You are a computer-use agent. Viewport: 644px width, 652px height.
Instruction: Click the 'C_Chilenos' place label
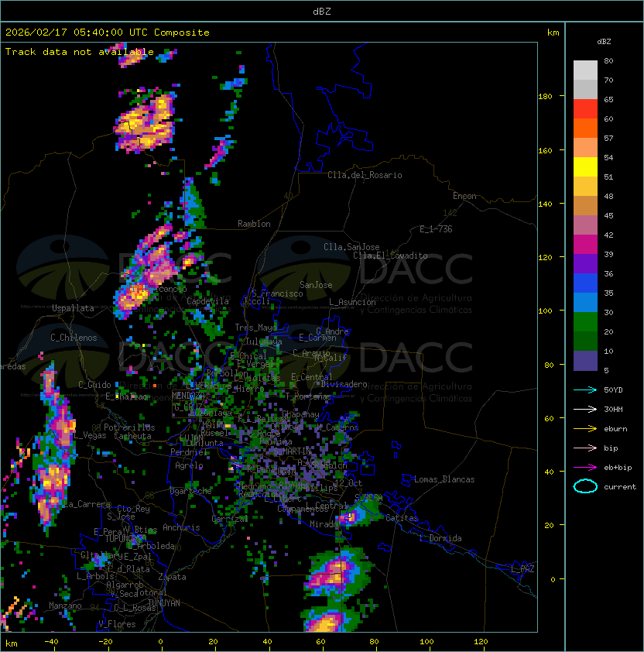pyautogui.click(x=74, y=338)
